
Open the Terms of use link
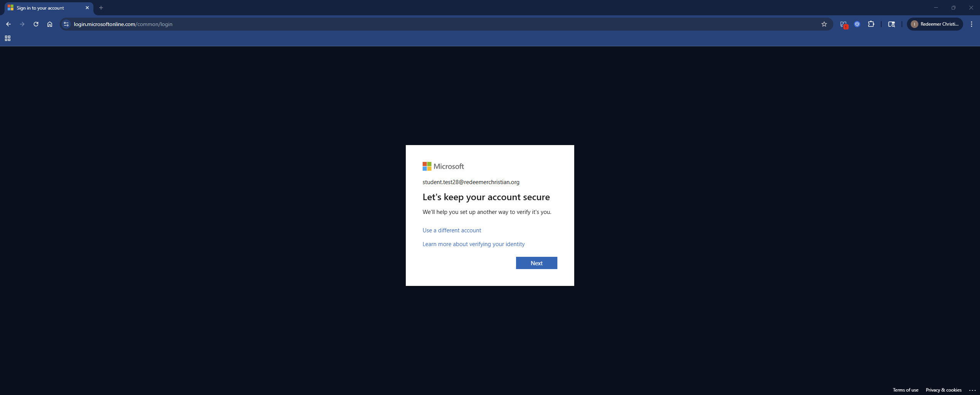point(905,390)
